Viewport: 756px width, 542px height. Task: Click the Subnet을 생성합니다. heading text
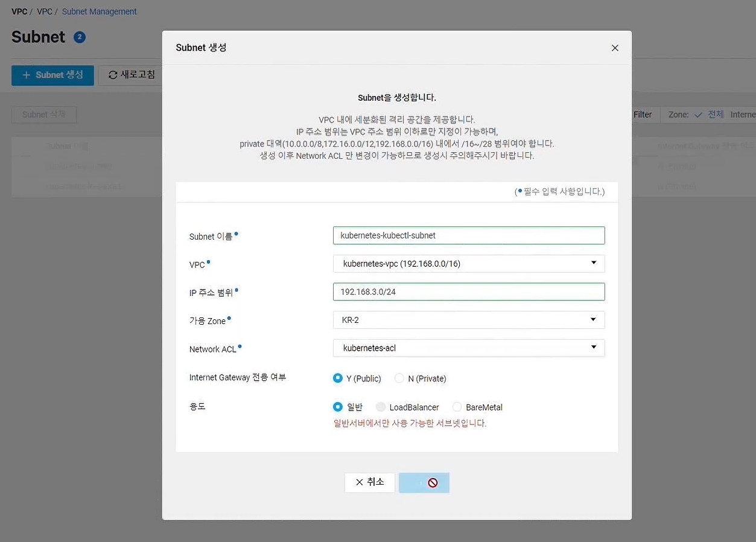tap(397, 97)
